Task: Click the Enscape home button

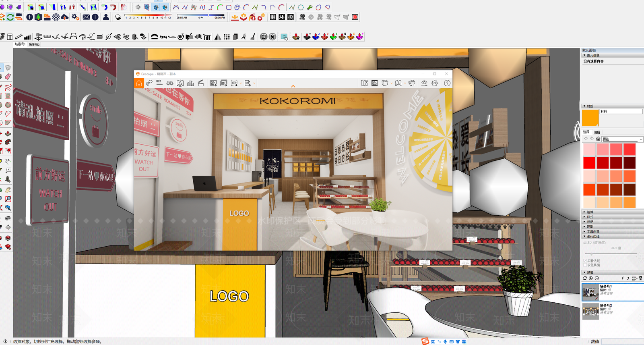Action: point(139,83)
